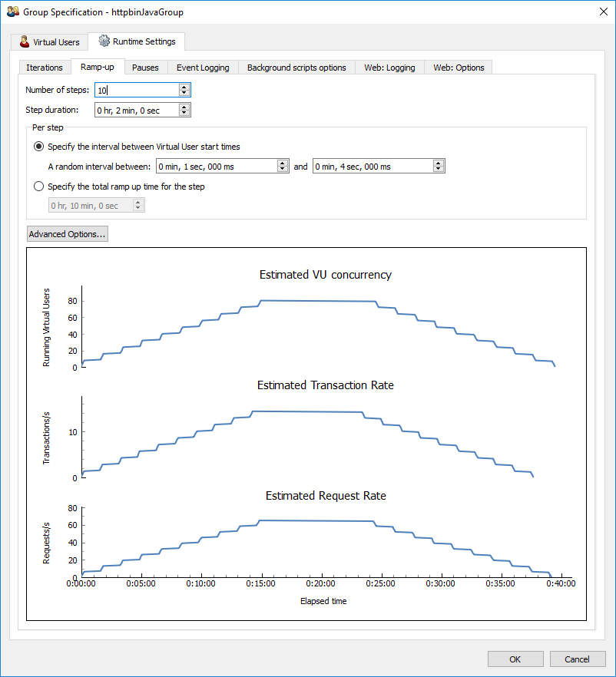The width and height of the screenshot is (616, 677).
Task: Increase the minimum random interval value
Action: tap(283, 163)
